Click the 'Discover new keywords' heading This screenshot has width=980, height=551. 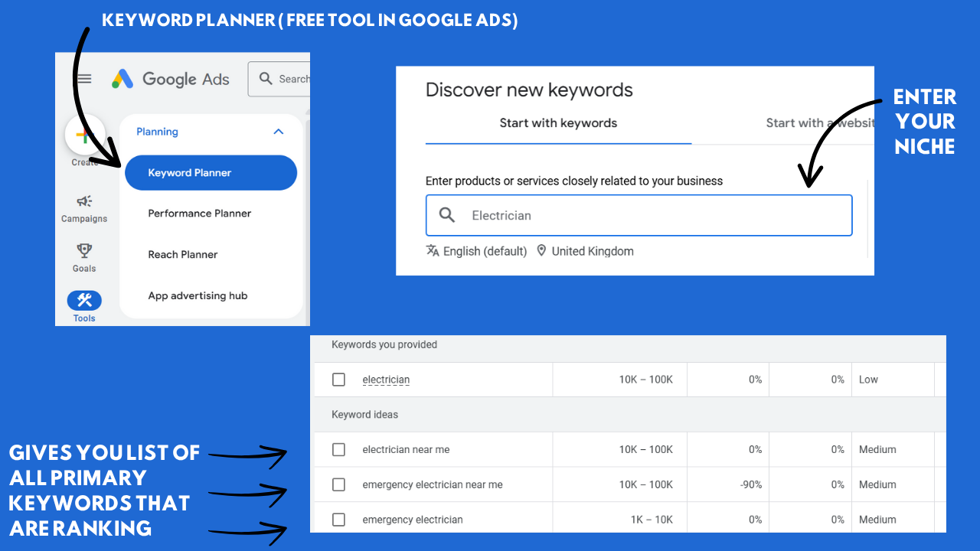(x=529, y=90)
